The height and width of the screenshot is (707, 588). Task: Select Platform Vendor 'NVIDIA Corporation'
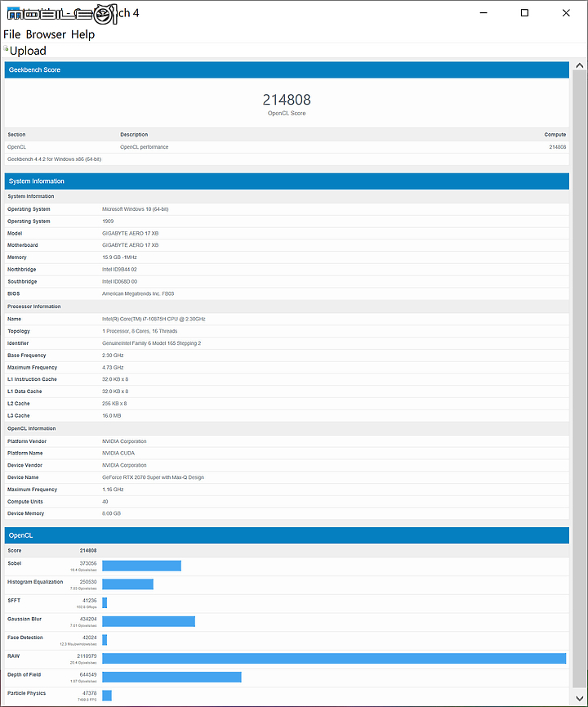click(x=124, y=441)
